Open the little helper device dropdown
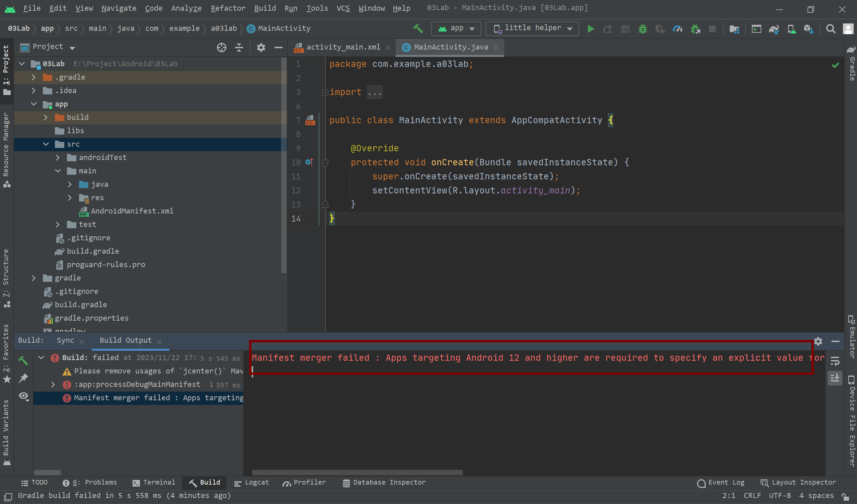 click(532, 28)
